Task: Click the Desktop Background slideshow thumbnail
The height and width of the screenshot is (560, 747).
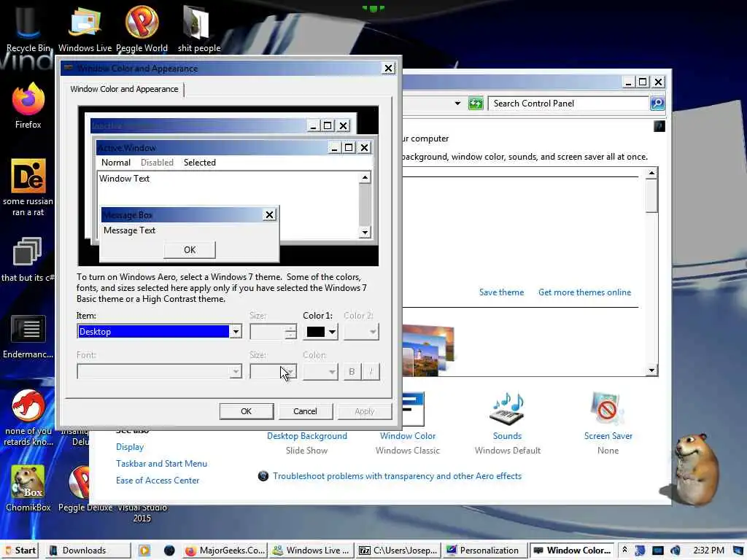Action: 427,349
